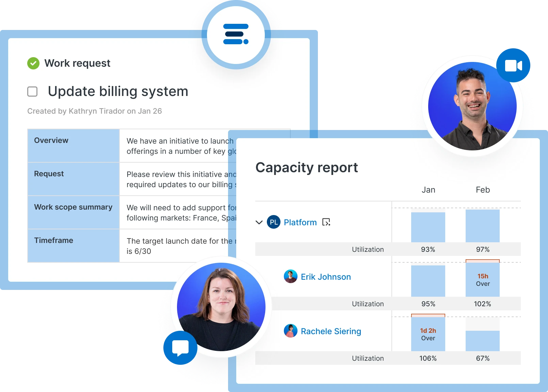Click the green work request status icon
Screen dimensions: 548x392
pos(33,63)
